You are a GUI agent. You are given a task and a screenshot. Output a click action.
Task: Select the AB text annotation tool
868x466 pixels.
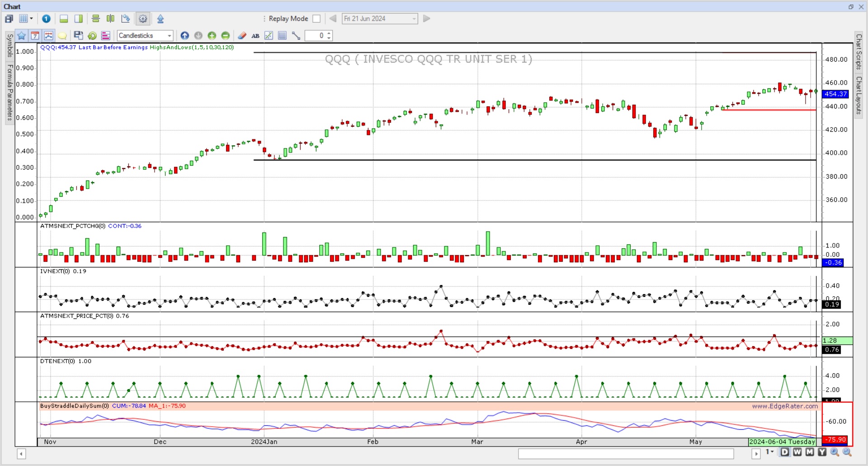(x=255, y=36)
